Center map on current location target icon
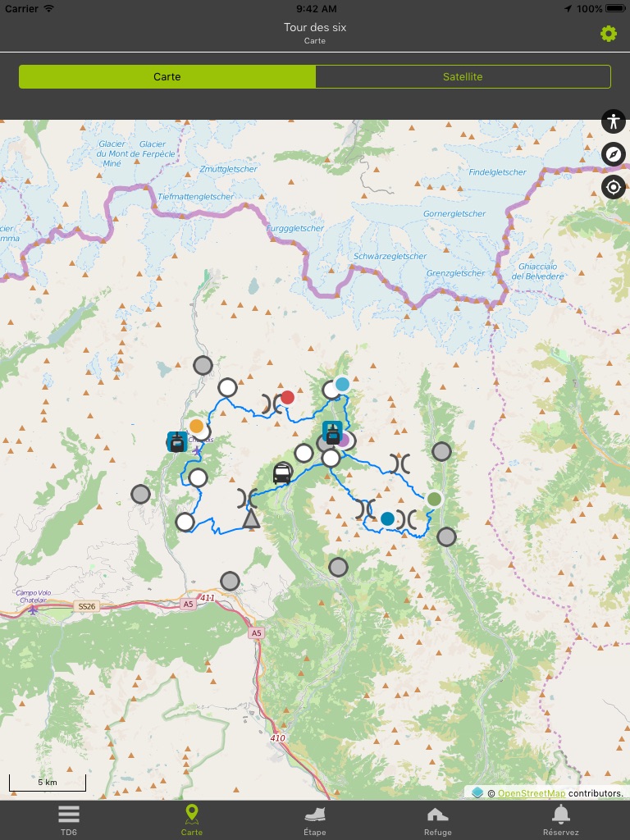 point(614,188)
